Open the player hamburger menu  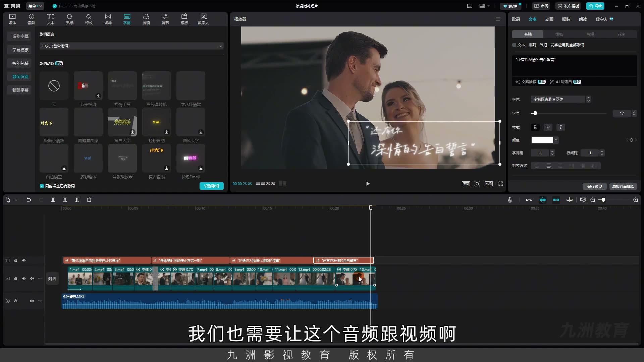tap(498, 19)
